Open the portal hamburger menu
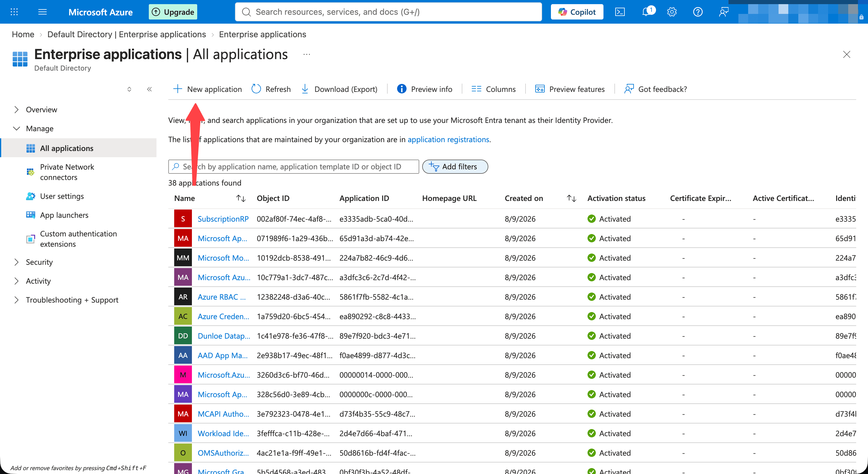868x474 pixels. point(43,12)
